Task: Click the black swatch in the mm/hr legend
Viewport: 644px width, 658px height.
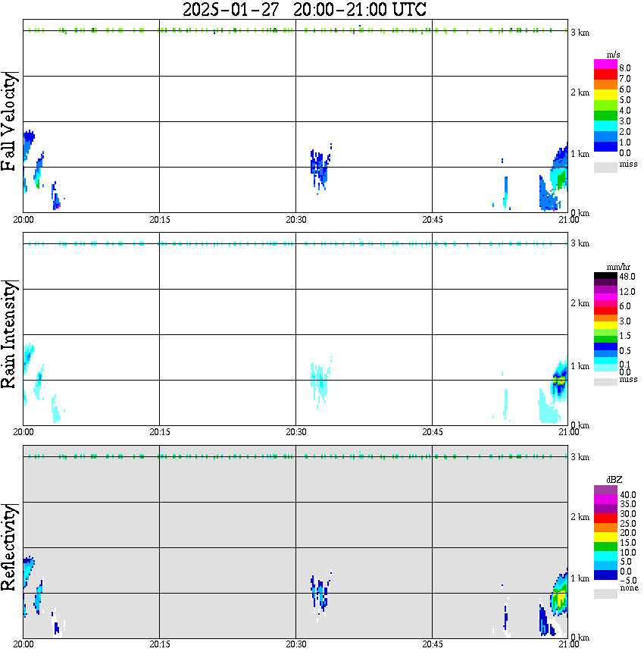Action: pyautogui.click(x=605, y=275)
